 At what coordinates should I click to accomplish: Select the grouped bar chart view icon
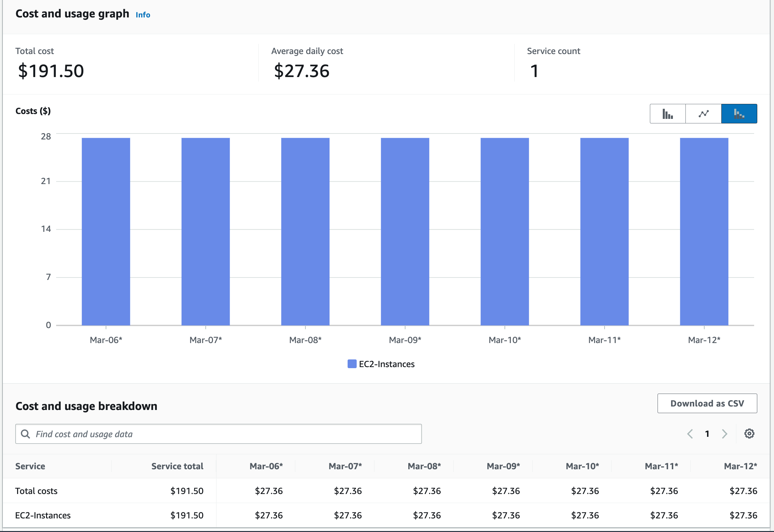(667, 113)
